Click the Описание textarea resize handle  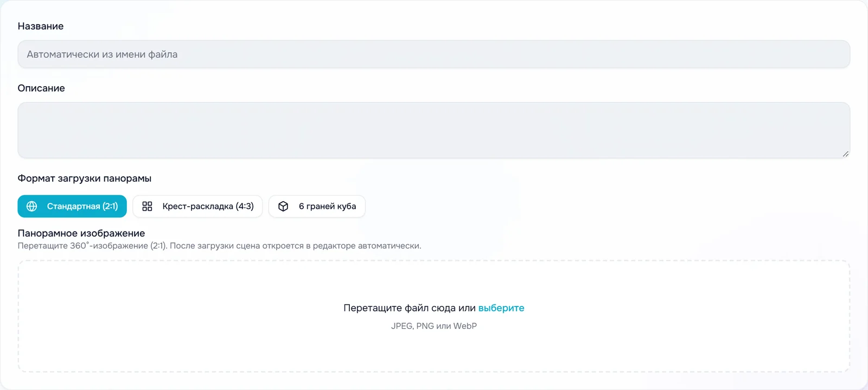tap(845, 154)
